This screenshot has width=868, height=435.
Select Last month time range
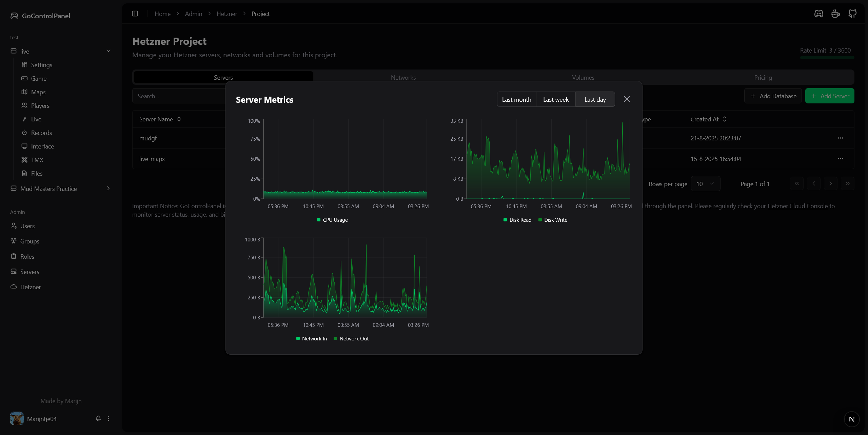516,99
